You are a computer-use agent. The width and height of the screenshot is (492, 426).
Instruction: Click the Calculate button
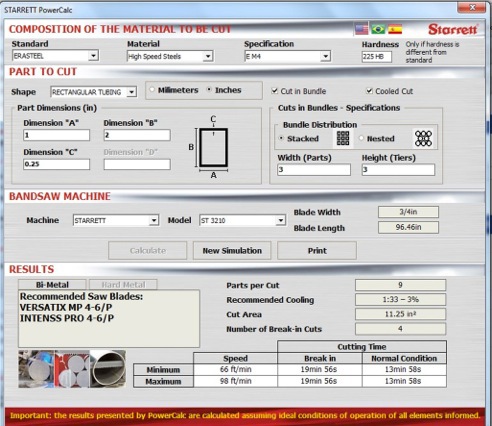[147, 250]
